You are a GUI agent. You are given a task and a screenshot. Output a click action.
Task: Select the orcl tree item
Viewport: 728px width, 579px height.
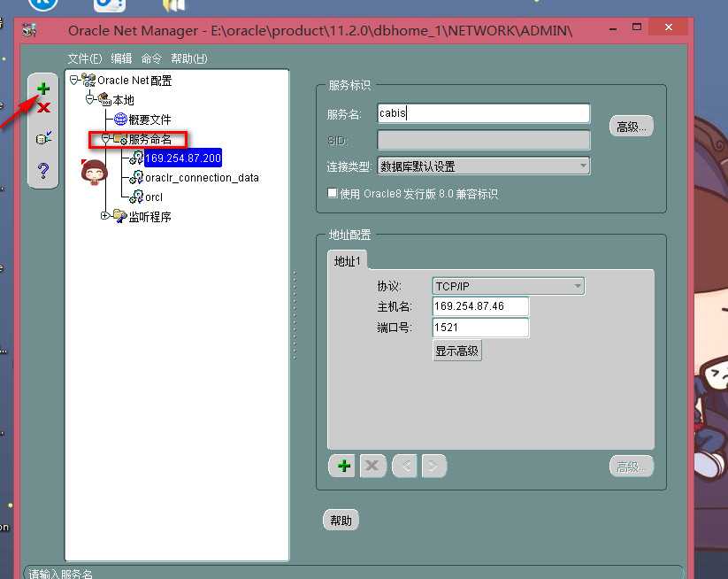tap(154, 197)
